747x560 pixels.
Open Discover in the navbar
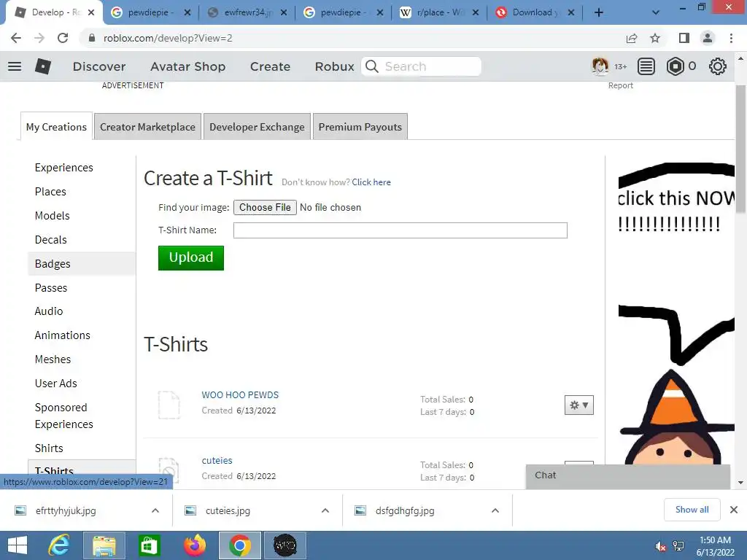(x=99, y=66)
